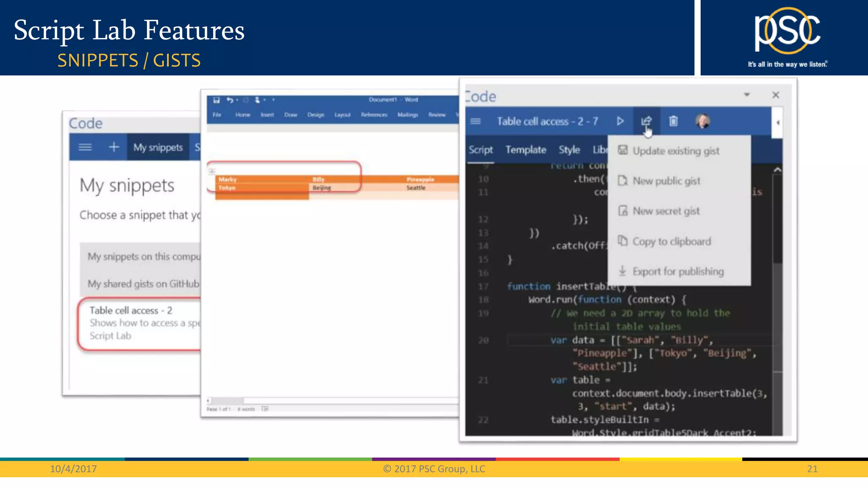868x488 pixels.
Task: Open the task pane options dropdown arrow
Action: click(x=747, y=95)
